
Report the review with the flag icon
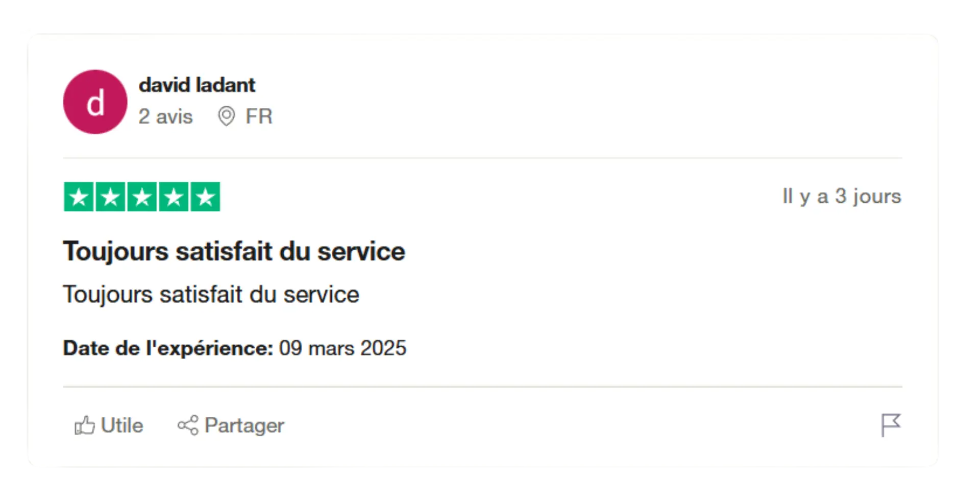(891, 425)
